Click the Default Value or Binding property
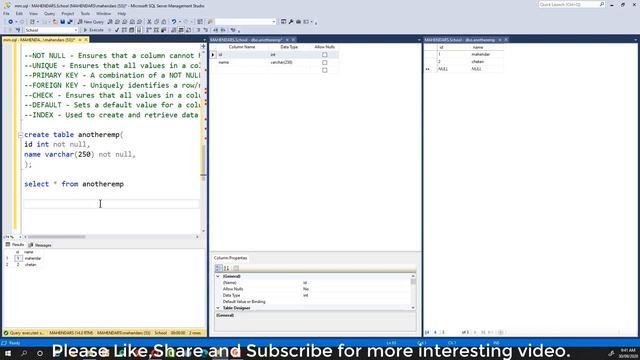This screenshot has height=360, width=640. click(244, 302)
